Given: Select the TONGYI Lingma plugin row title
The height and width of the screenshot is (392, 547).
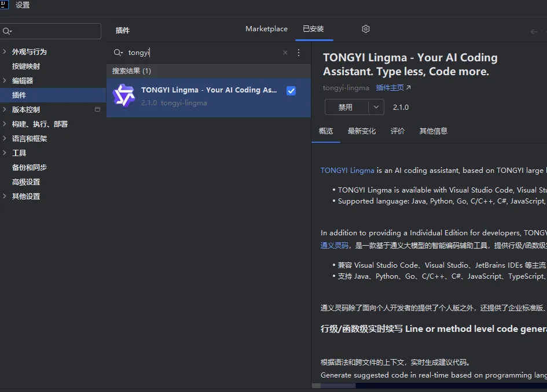Looking at the screenshot, I should click(209, 90).
